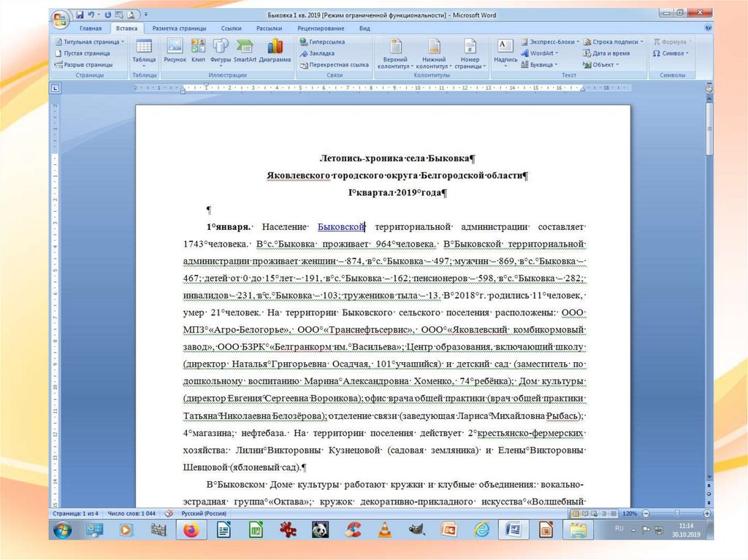Click the zoom slider in status bar
Screen dimensions: 748x560
(x=678, y=513)
